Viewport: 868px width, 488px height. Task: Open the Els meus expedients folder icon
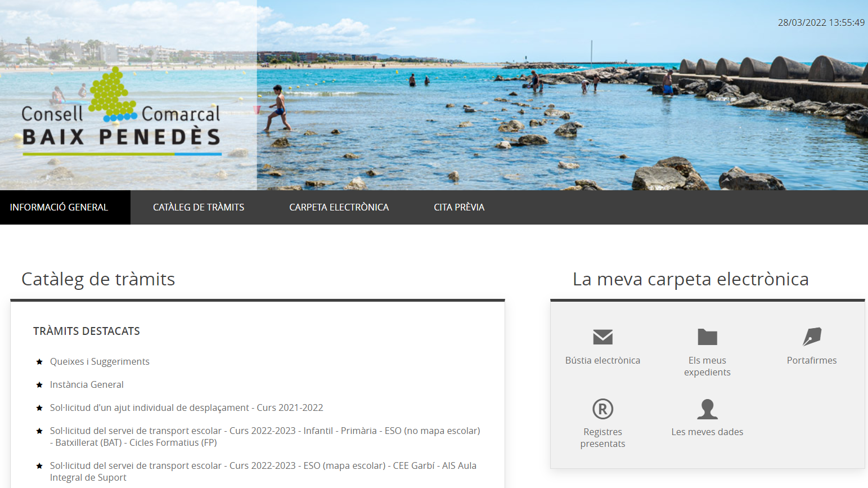tap(707, 337)
